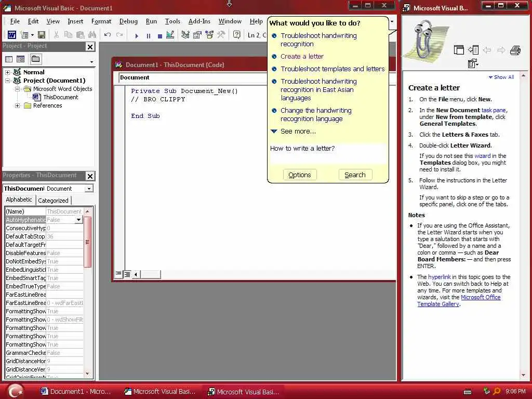Click the Insert UserForm toolbar icon
The width and height of the screenshot is (532, 399).
(x=24, y=35)
